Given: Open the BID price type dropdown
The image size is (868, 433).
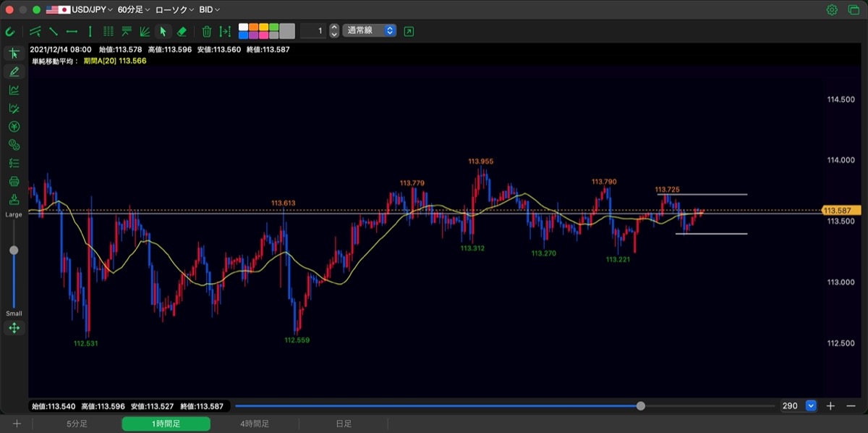Looking at the screenshot, I should [x=209, y=10].
